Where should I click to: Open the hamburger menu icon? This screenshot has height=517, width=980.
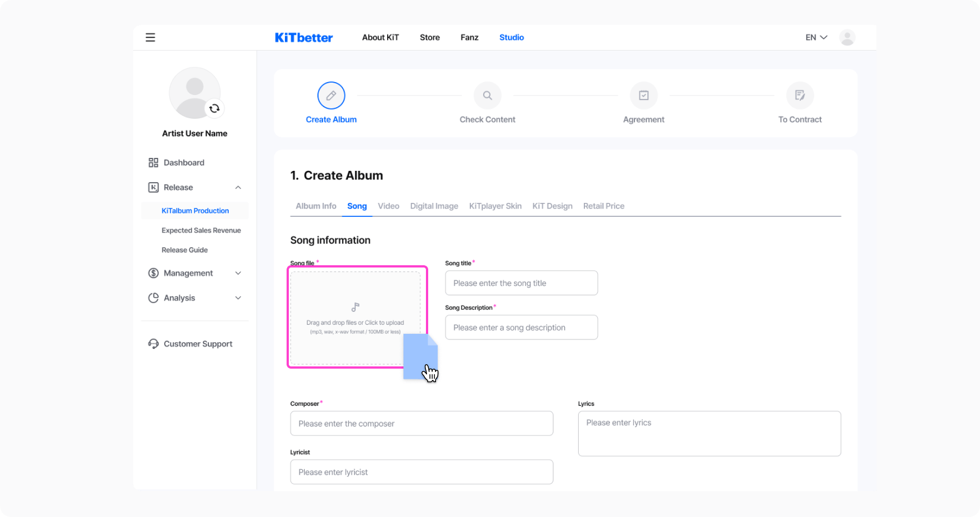point(150,38)
